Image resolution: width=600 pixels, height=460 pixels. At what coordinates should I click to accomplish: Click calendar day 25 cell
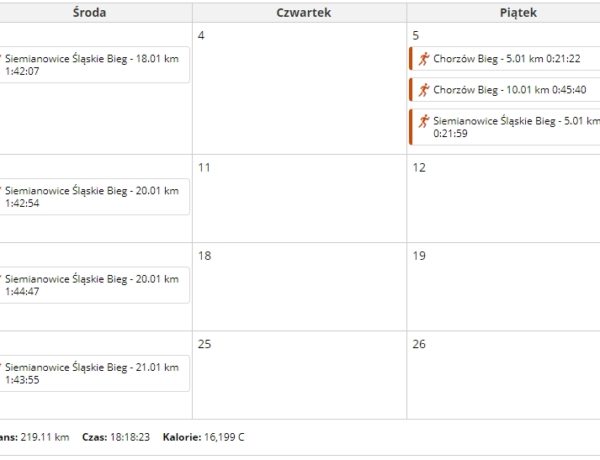pos(300,375)
